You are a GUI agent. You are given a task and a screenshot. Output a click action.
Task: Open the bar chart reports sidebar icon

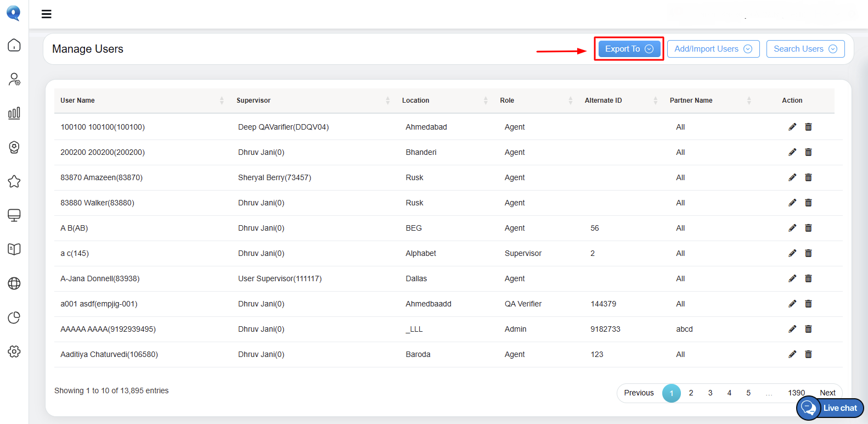[x=14, y=113]
